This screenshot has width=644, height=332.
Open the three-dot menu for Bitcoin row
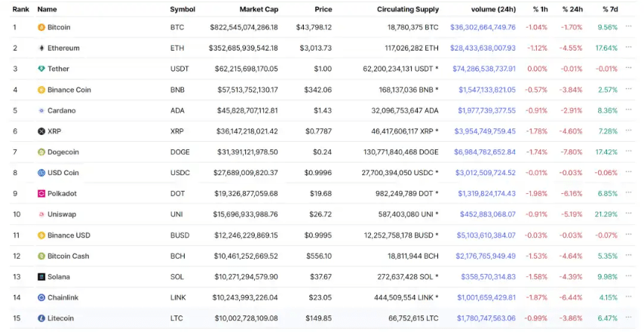point(629,27)
